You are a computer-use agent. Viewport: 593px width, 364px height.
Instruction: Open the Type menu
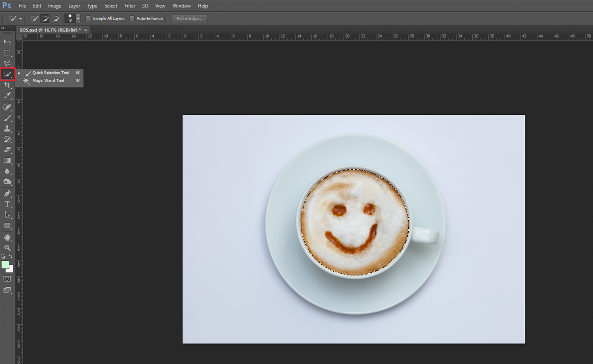[92, 6]
